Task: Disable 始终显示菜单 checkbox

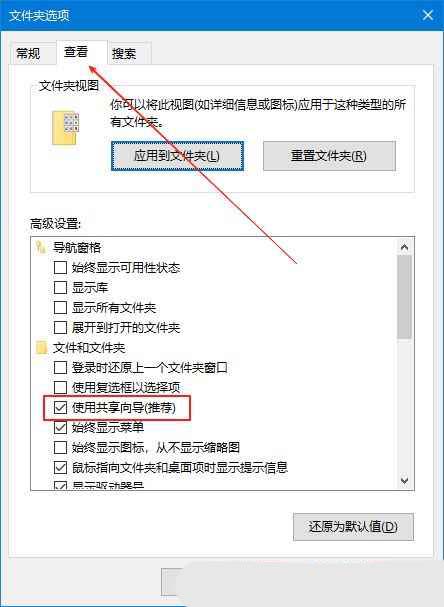Action: (x=60, y=427)
